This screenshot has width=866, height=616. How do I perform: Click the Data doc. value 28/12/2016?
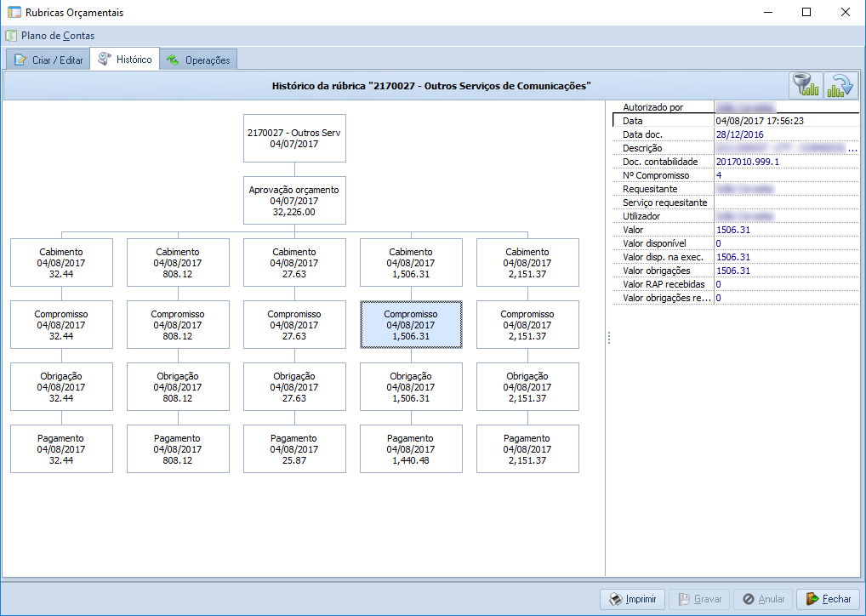coord(739,134)
